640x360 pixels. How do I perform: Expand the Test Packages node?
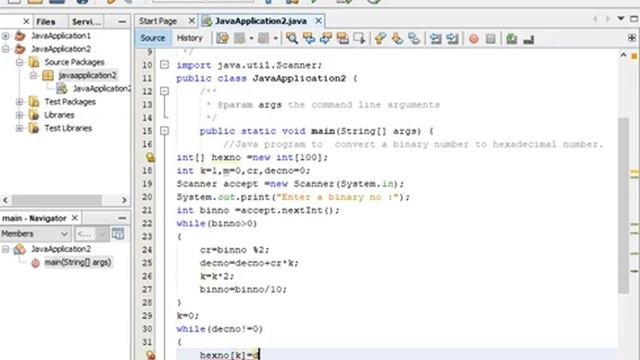(19, 102)
